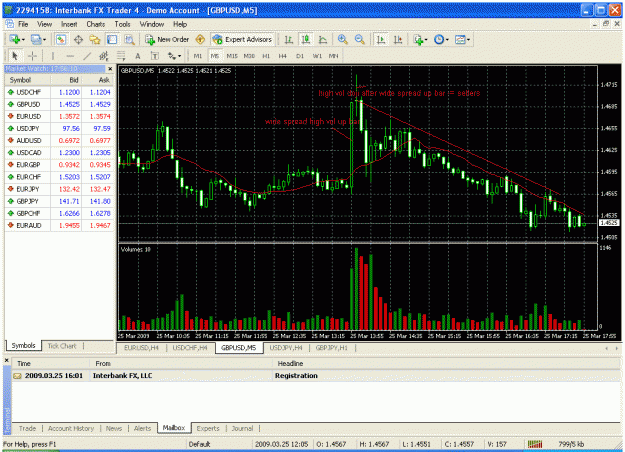Click the connection status bars indicator

click(x=535, y=444)
